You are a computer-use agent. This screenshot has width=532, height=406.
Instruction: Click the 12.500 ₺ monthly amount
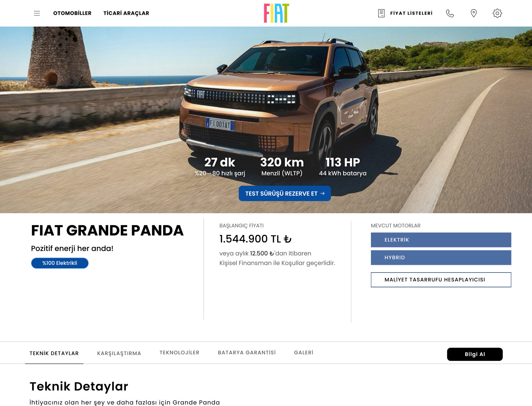(x=262, y=253)
